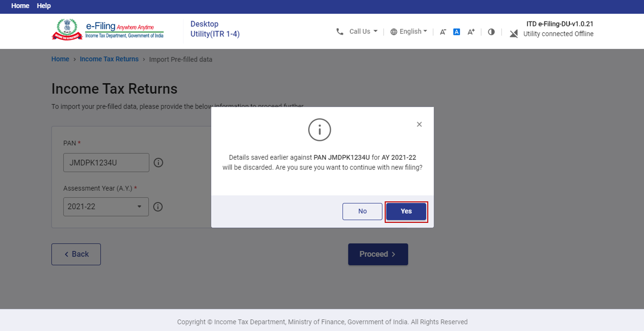
Task: Click info icon beside Assessment Year
Action: point(158,207)
